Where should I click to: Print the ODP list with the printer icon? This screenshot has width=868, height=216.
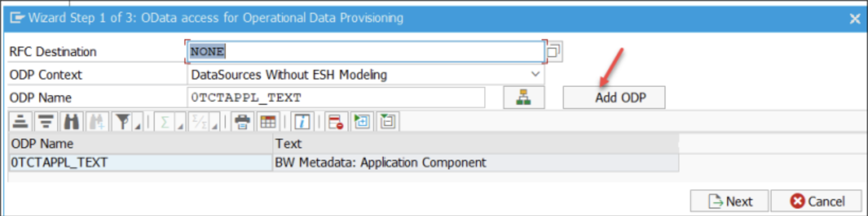coord(242,122)
